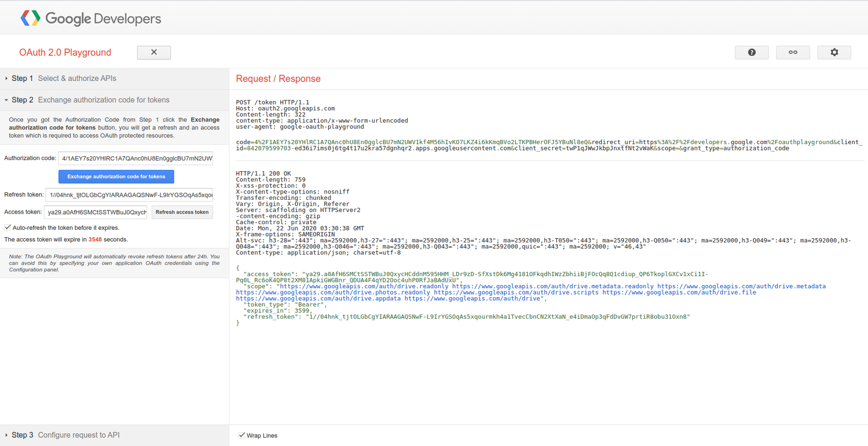868x446 pixels.
Task: Click the Authorization code input field
Action: point(136,158)
